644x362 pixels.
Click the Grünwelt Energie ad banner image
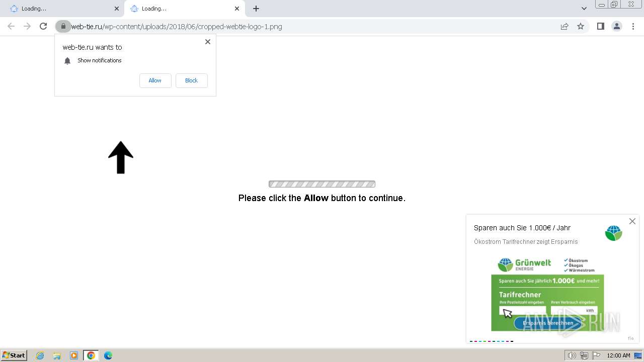pos(547,294)
